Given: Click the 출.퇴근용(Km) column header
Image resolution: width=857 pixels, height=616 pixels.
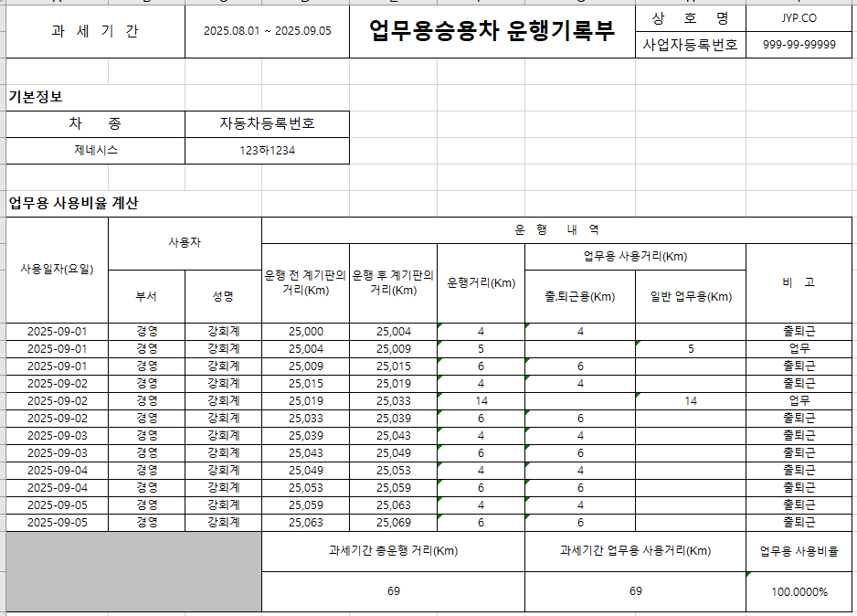Looking at the screenshot, I should coord(579,296).
